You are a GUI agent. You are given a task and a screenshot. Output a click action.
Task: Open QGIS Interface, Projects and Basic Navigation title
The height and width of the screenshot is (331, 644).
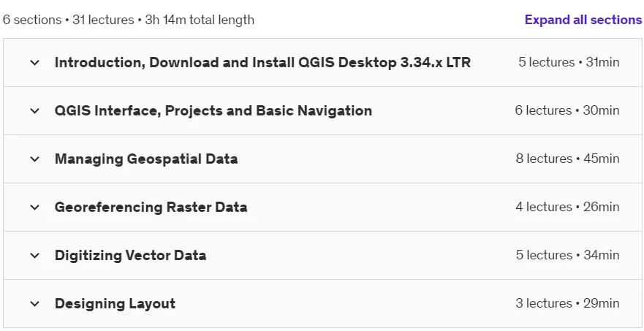(213, 111)
